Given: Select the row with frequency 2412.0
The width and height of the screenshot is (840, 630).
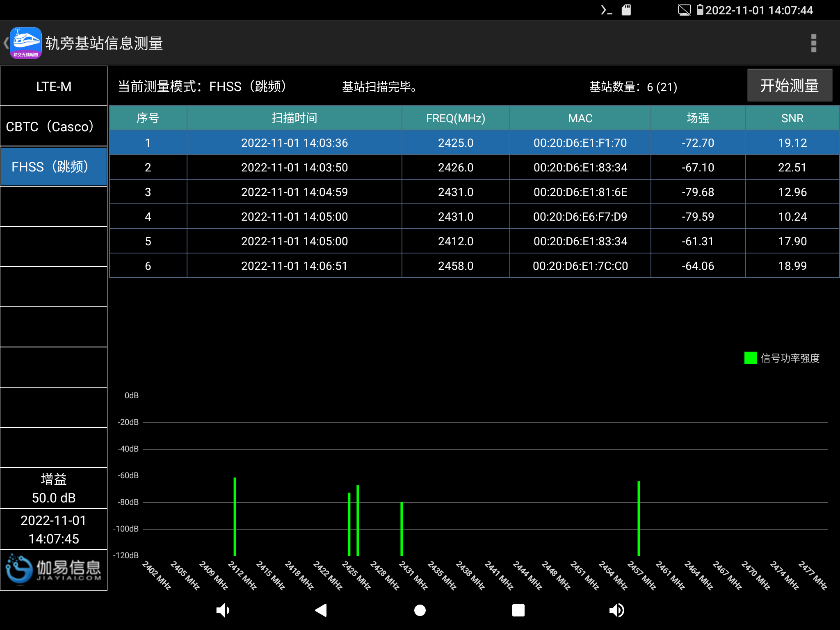Looking at the screenshot, I should pyautogui.click(x=475, y=241).
